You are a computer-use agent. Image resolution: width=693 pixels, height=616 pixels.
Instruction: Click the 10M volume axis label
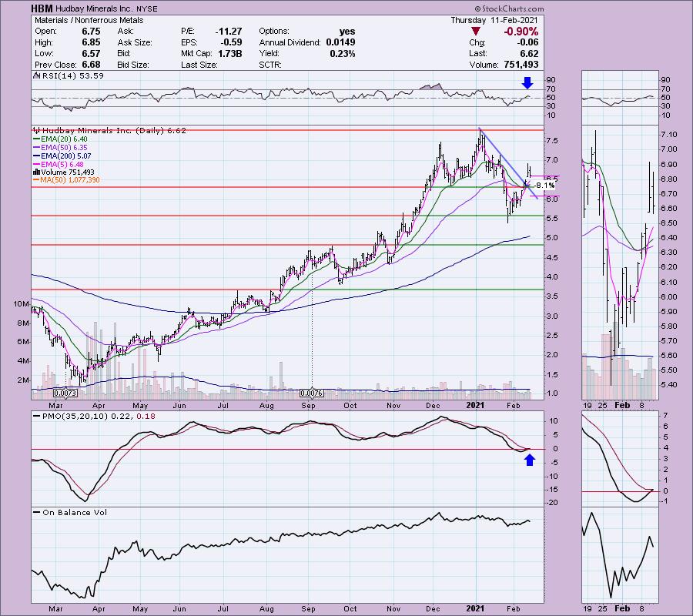click(22, 303)
